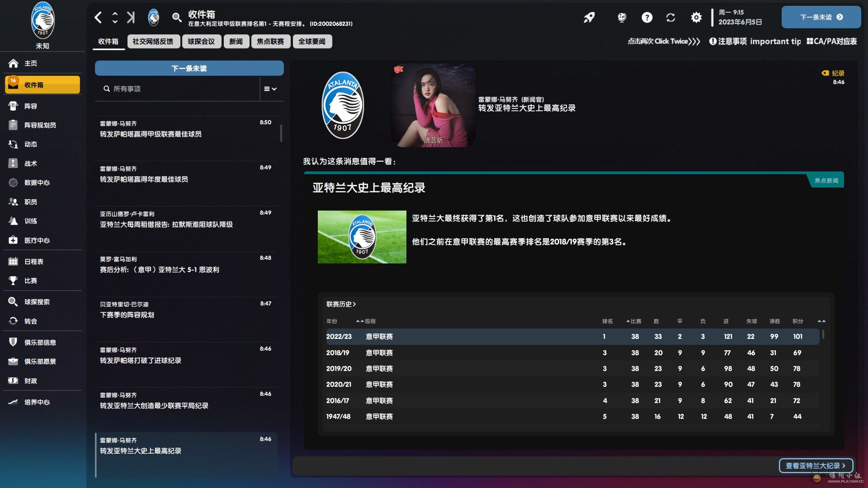Click the news officer portrait photo
Viewport: 868px width, 488px height.
click(x=433, y=105)
